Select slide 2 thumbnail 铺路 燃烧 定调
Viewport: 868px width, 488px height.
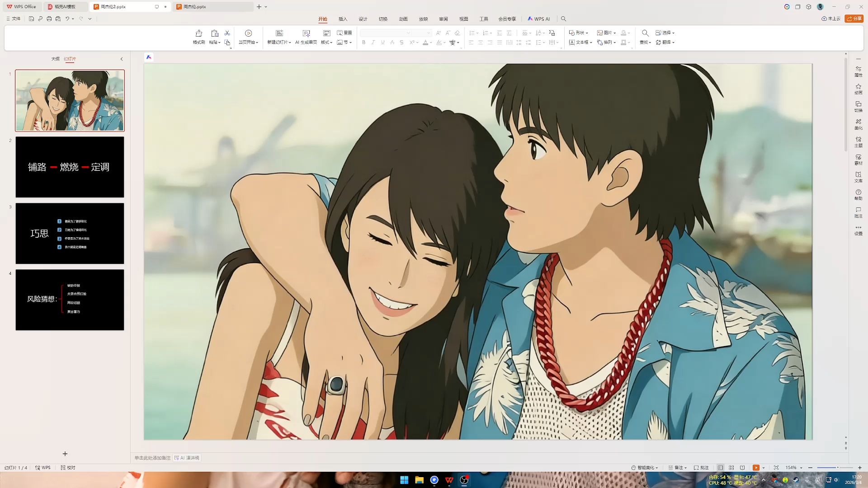(70, 167)
